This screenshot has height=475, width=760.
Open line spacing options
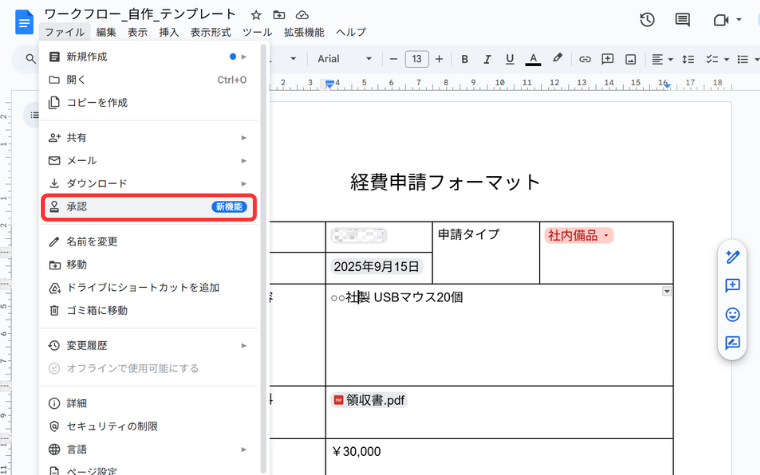coord(688,59)
